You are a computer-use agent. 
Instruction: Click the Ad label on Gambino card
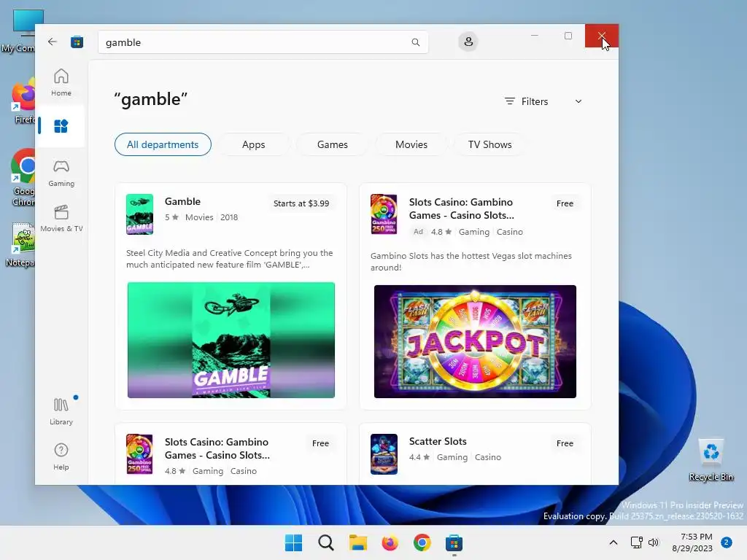tap(418, 232)
